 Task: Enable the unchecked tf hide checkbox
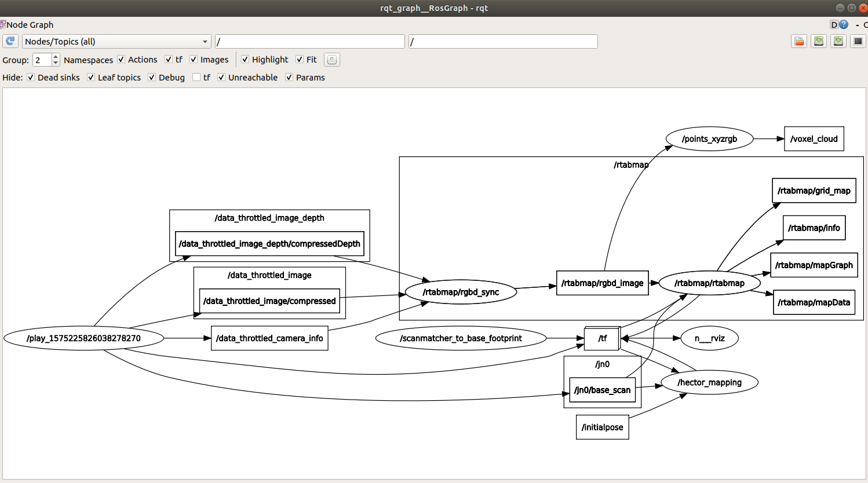pos(196,78)
